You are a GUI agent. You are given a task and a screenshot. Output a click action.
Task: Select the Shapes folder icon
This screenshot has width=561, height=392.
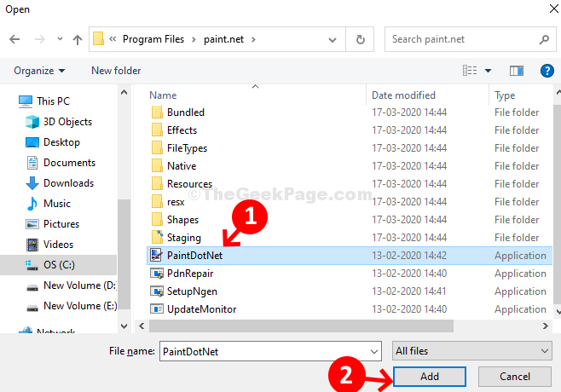click(157, 220)
